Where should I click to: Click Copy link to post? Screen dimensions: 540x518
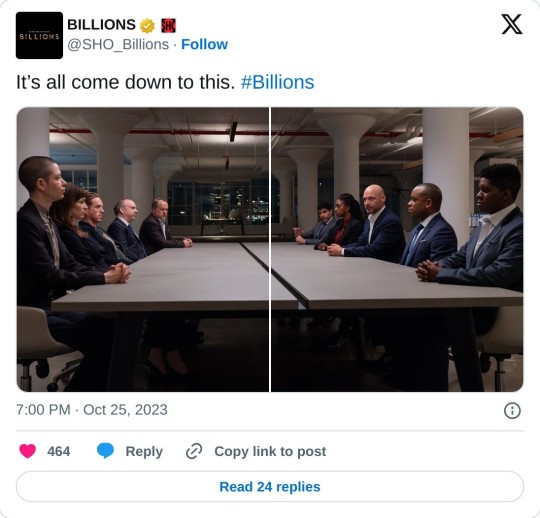pos(270,451)
